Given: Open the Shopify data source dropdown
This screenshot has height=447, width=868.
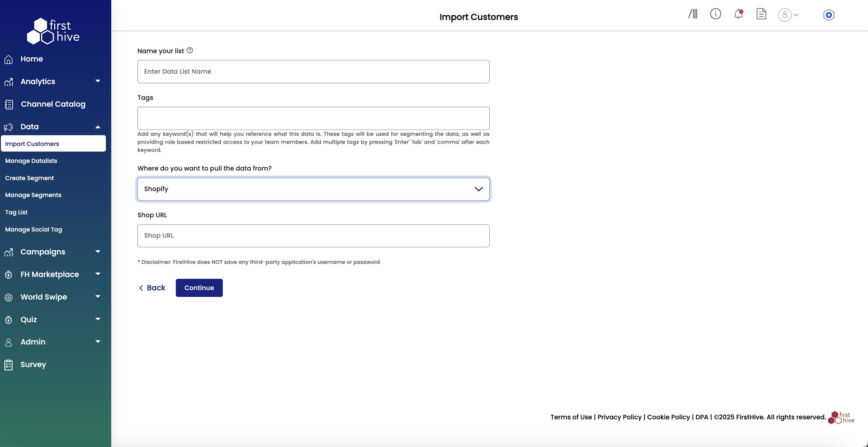Looking at the screenshot, I should (x=313, y=189).
